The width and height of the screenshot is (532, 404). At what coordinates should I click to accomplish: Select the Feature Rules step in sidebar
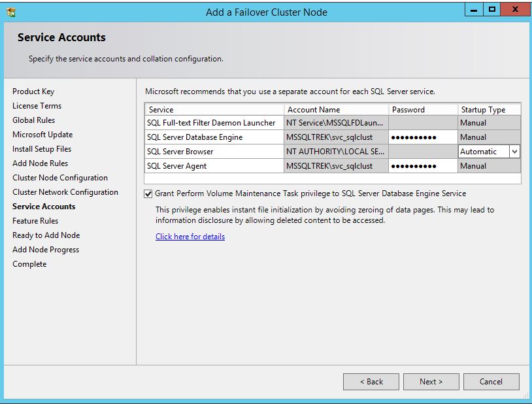pyautogui.click(x=35, y=221)
